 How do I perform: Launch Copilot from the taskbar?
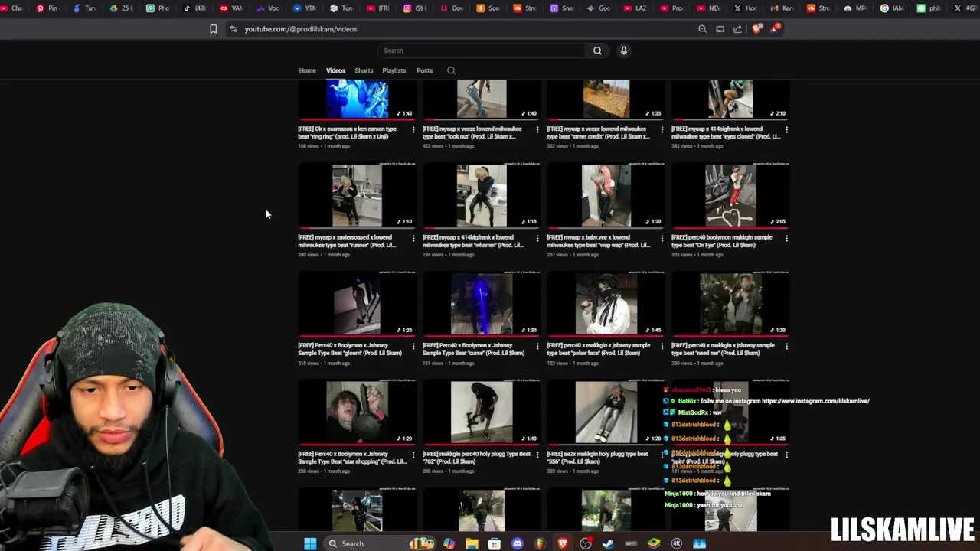449,543
